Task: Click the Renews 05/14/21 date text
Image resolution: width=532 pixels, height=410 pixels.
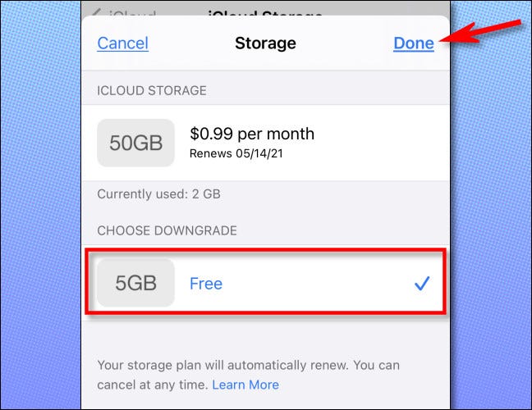Action: 236,153
